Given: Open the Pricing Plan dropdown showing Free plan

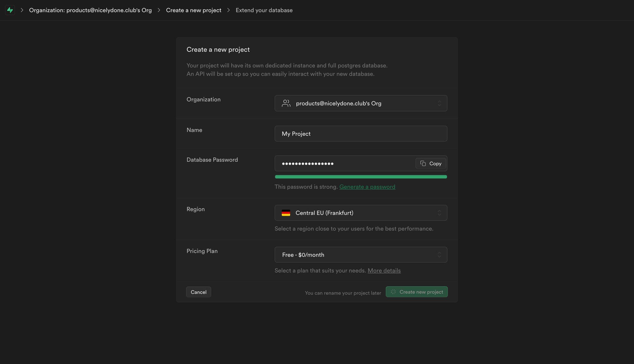Looking at the screenshot, I should pyautogui.click(x=361, y=254).
